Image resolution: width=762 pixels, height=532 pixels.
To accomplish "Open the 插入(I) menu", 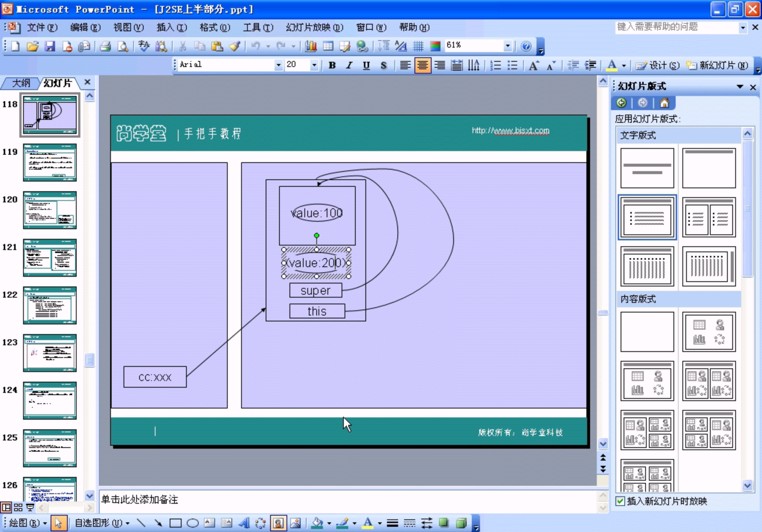I will tap(172, 28).
